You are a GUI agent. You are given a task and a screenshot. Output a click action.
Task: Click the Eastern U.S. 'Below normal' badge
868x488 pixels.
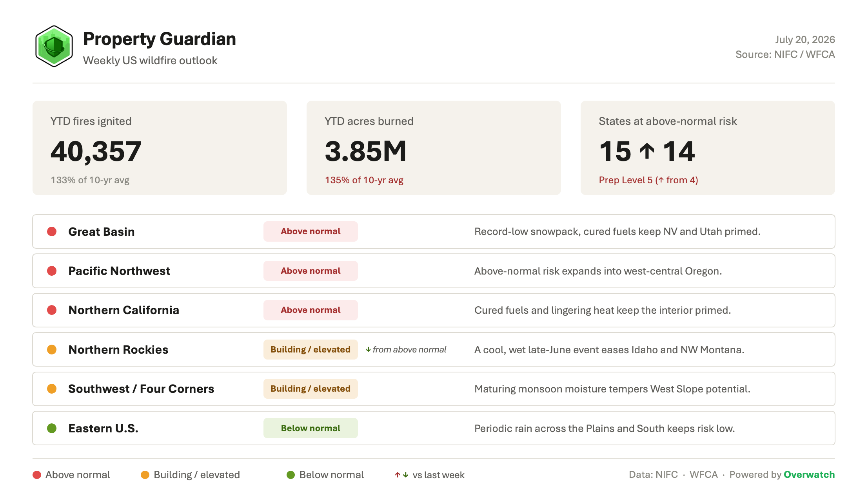tap(311, 428)
